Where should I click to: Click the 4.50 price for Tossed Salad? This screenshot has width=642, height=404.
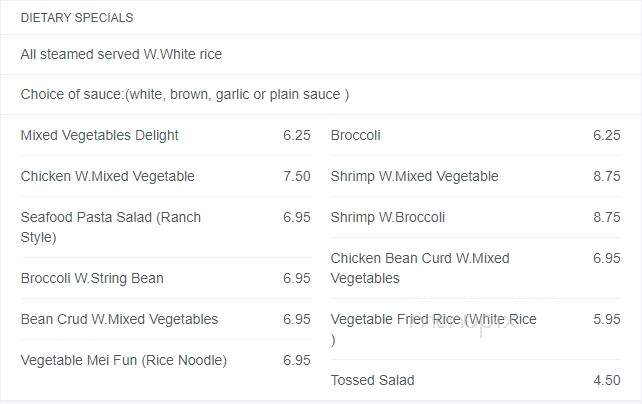[x=607, y=380]
